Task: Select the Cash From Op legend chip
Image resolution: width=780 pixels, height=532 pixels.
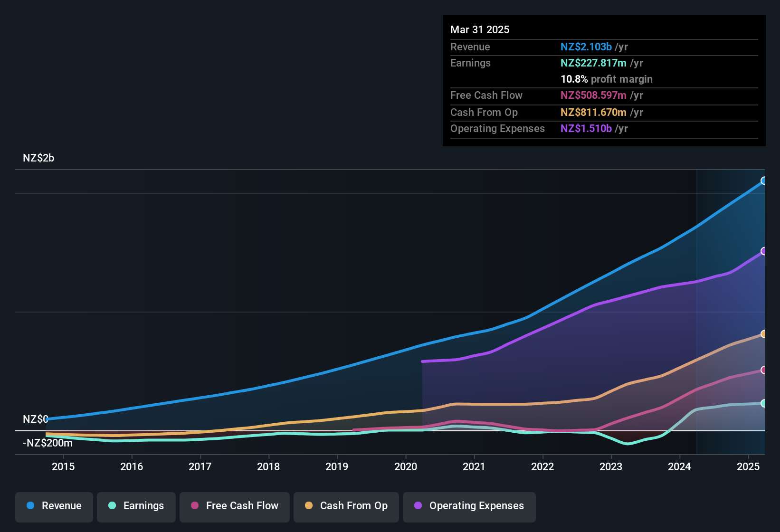Action: pyautogui.click(x=346, y=506)
